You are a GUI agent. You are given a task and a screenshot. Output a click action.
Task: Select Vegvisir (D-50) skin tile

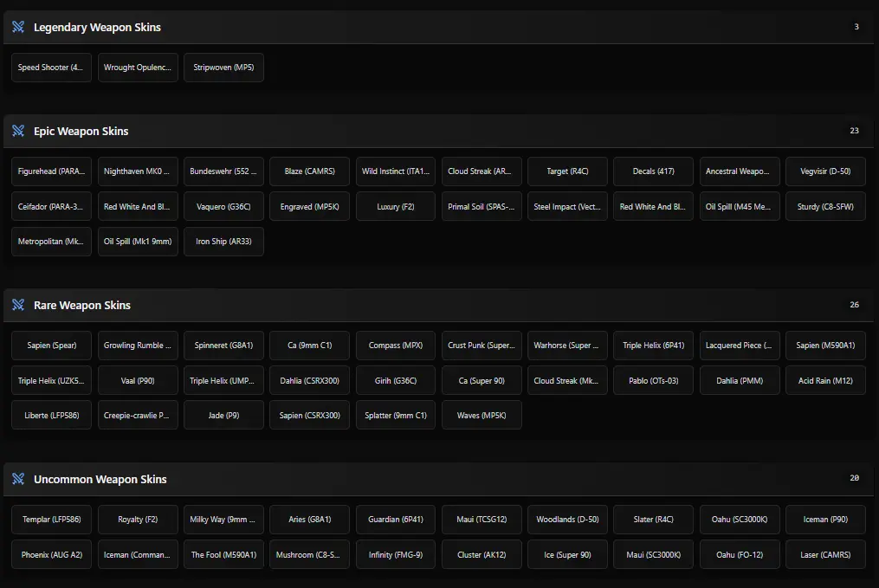[x=825, y=171]
